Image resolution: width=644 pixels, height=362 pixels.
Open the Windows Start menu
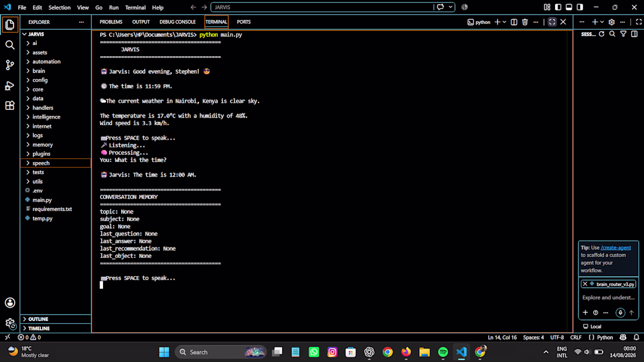click(x=164, y=352)
